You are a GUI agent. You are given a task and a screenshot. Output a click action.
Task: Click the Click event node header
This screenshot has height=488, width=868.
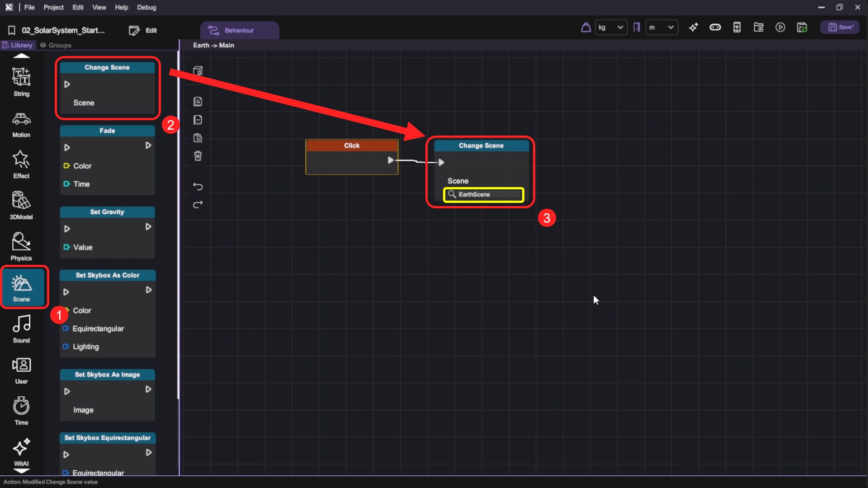click(351, 145)
